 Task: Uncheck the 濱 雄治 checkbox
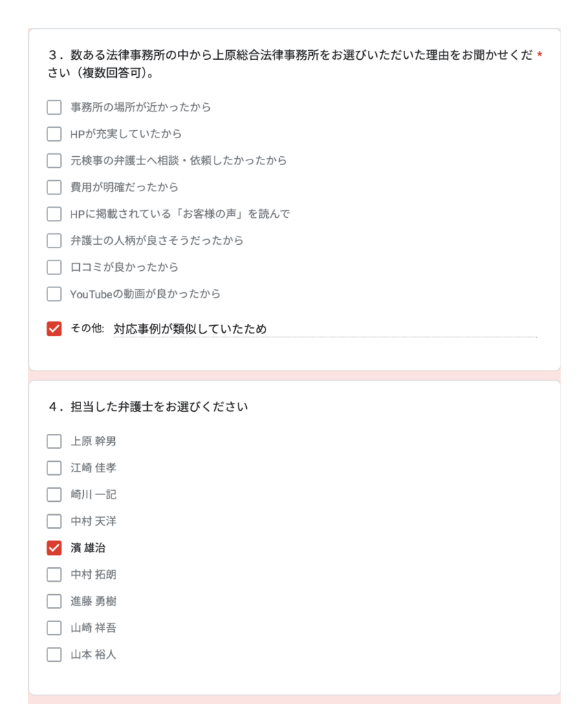pos(54,548)
